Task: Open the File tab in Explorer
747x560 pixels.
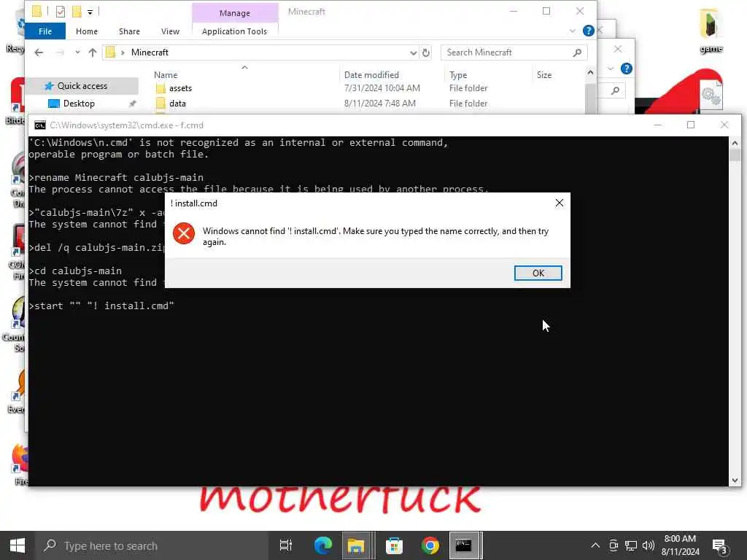Action: pos(45,31)
